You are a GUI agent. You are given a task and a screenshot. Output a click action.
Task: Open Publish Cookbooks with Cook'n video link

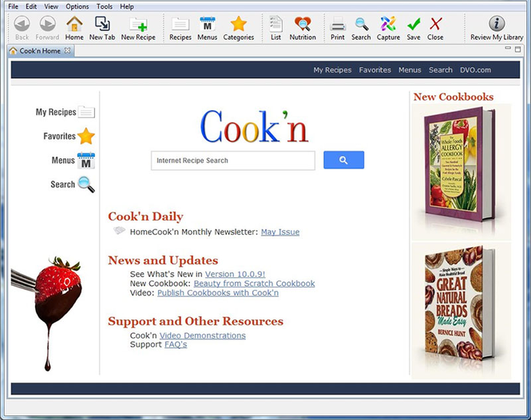[218, 293]
